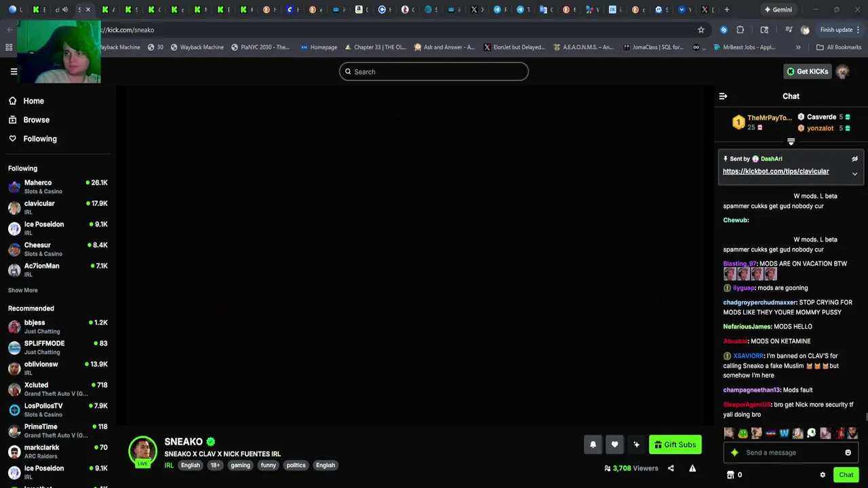Open bbjess in the Recommended list
The width and height of the screenshot is (868, 488).
(58, 327)
